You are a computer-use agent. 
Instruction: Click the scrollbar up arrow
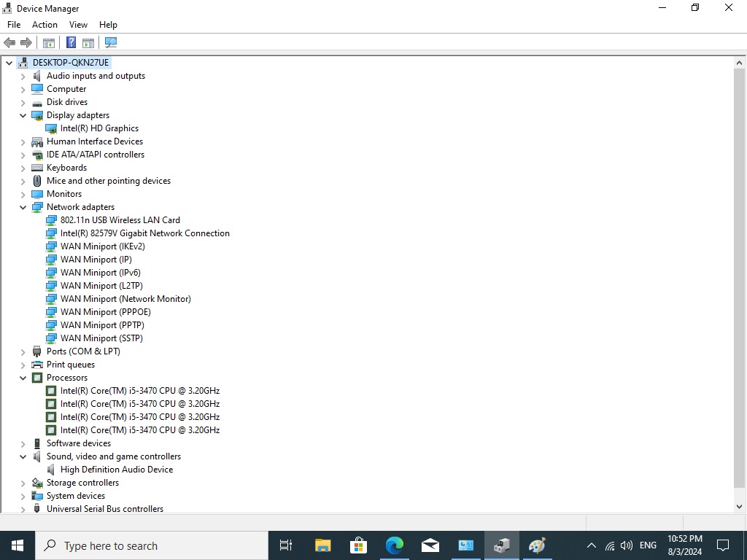click(739, 63)
